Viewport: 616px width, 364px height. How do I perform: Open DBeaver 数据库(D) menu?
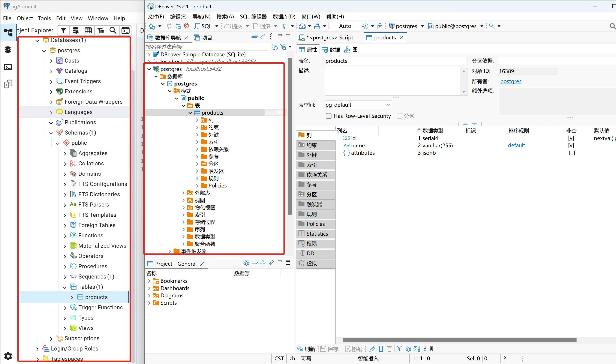pyautogui.click(x=284, y=17)
